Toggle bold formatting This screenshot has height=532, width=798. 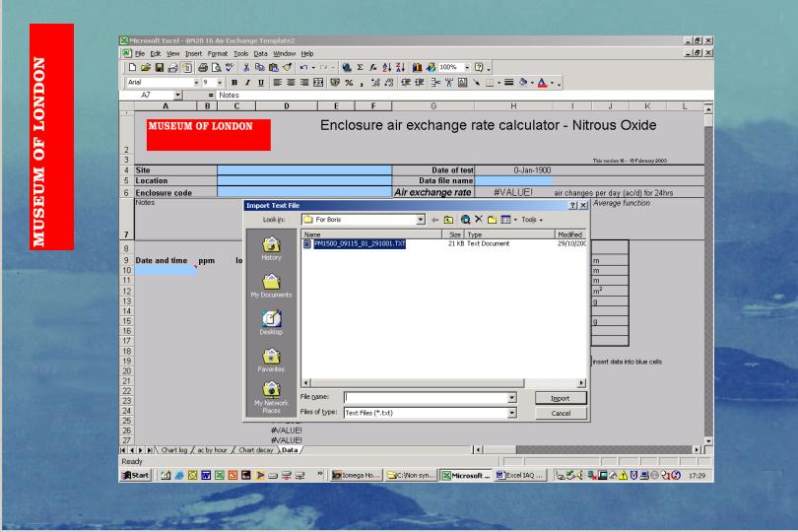click(x=234, y=83)
